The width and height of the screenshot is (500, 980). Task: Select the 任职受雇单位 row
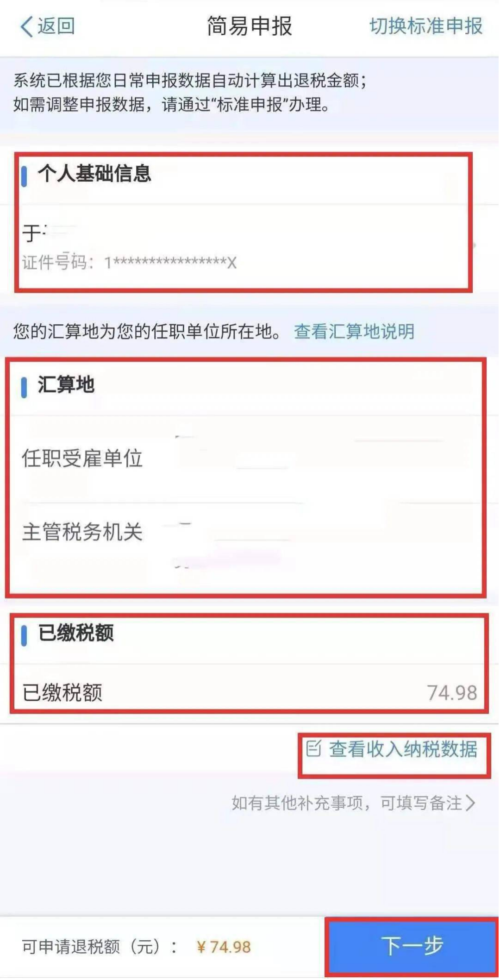245,459
